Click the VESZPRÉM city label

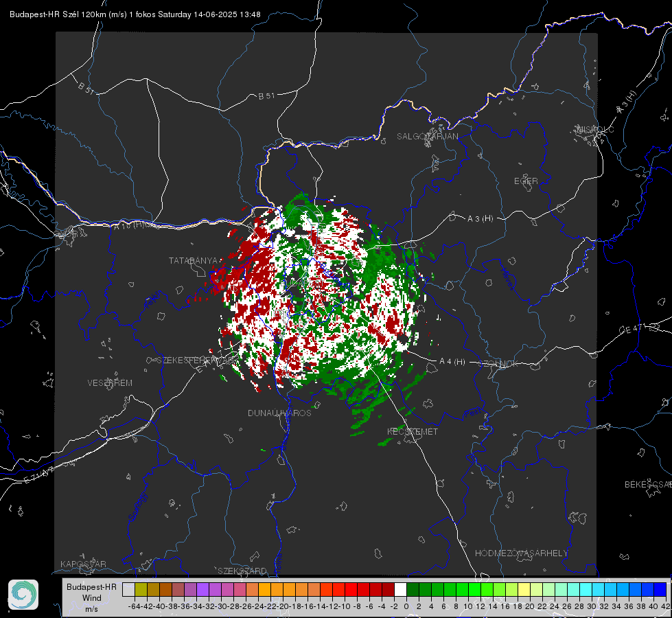click(x=110, y=382)
